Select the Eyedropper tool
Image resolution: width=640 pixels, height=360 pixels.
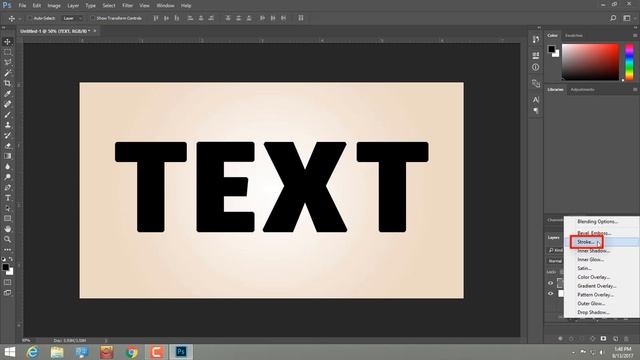pyautogui.click(x=7, y=94)
